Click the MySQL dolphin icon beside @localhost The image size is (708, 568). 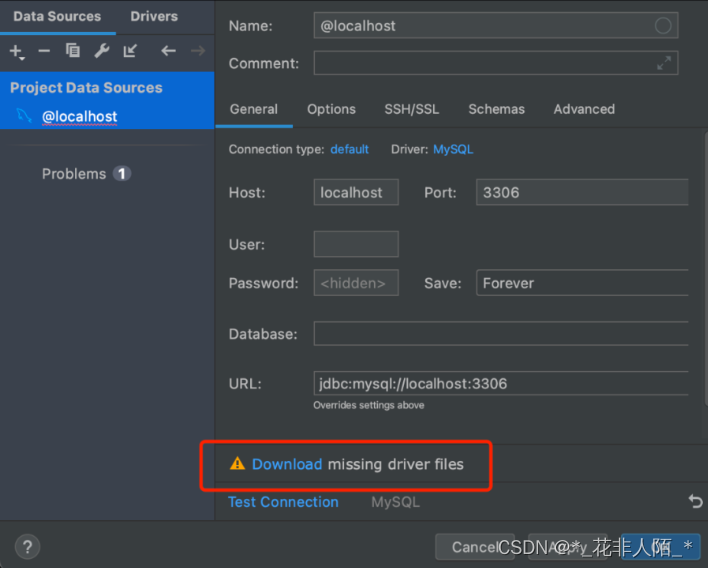(24, 116)
